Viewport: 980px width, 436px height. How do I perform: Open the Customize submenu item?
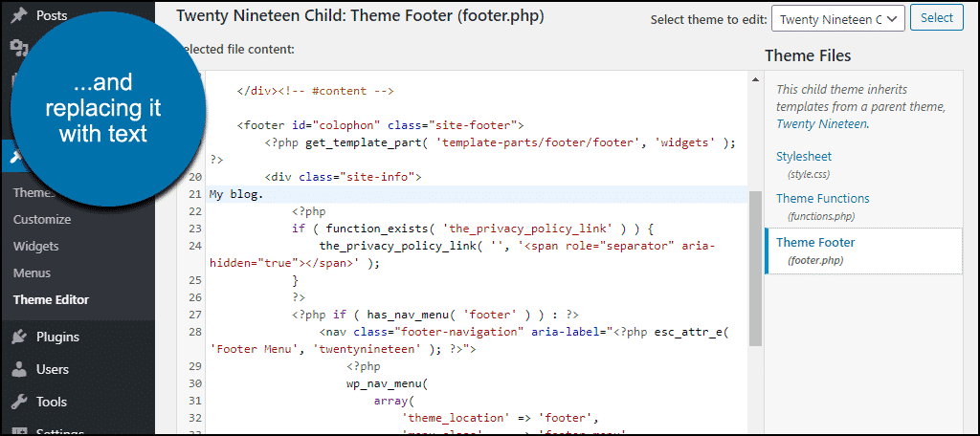[x=42, y=220]
